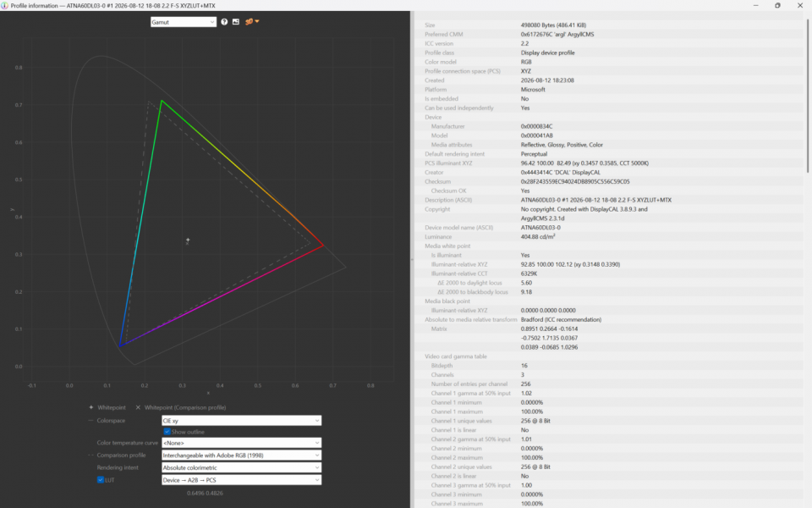Minimize the Profile information window
Image resolution: width=812 pixels, height=508 pixels.
pyautogui.click(x=755, y=5)
